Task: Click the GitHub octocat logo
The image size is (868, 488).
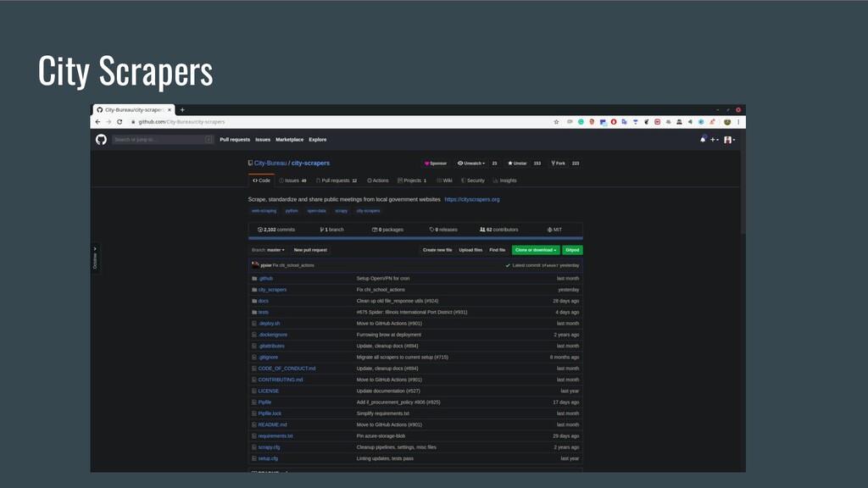Action: click(x=101, y=140)
